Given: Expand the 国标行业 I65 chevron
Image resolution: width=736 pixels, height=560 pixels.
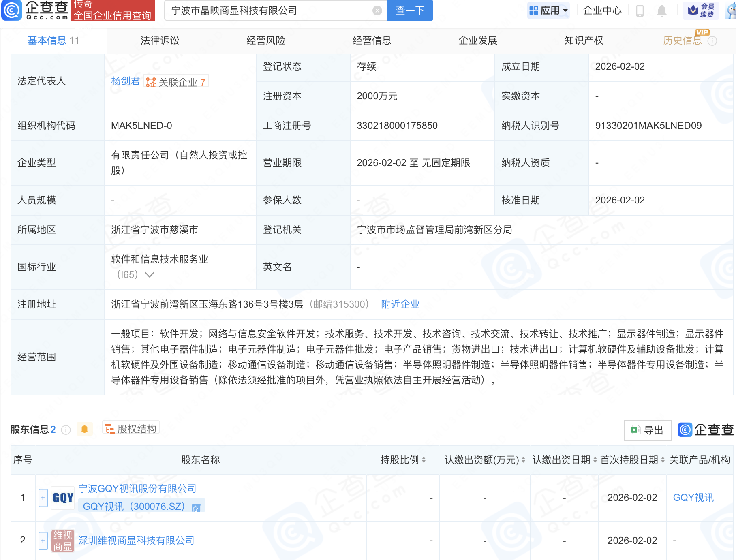Looking at the screenshot, I should coord(150,275).
